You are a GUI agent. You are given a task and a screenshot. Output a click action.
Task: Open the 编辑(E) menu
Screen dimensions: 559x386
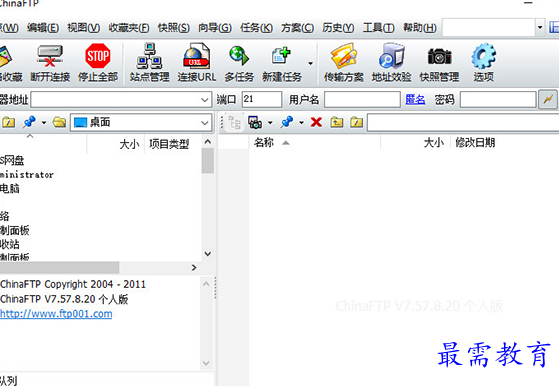coord(43,28)
